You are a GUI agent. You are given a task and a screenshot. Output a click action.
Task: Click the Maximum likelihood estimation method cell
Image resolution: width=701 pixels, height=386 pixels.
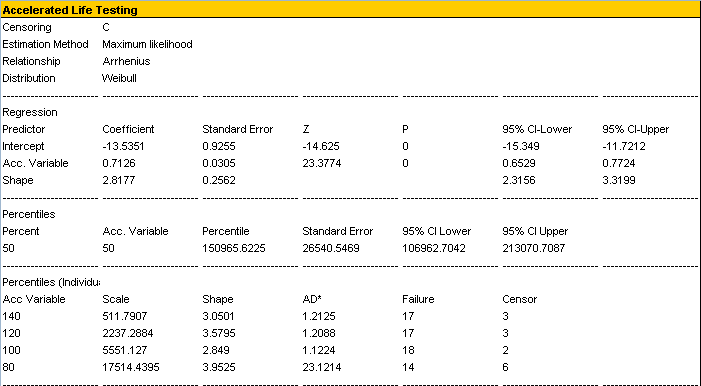click(x=147, y=44)
